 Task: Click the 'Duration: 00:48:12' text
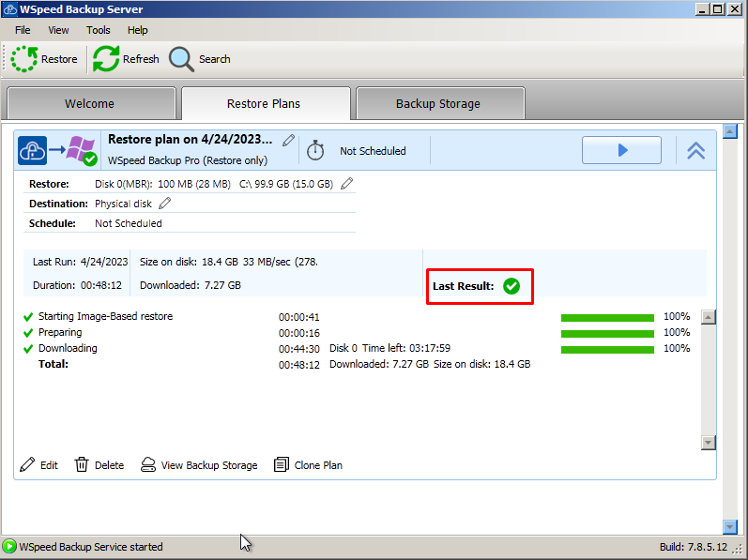(77, 285)
